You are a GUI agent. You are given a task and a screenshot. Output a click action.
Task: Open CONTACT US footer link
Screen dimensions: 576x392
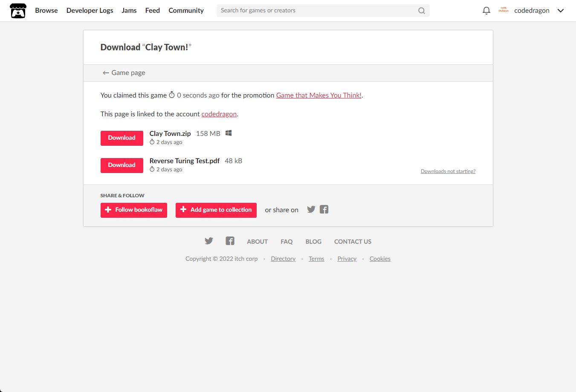pos(353,242)
